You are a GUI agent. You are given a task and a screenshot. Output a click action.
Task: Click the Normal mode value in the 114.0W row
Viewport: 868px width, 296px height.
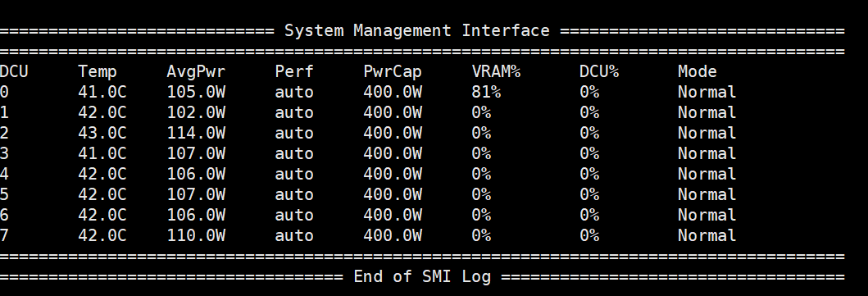click(707, 133)
